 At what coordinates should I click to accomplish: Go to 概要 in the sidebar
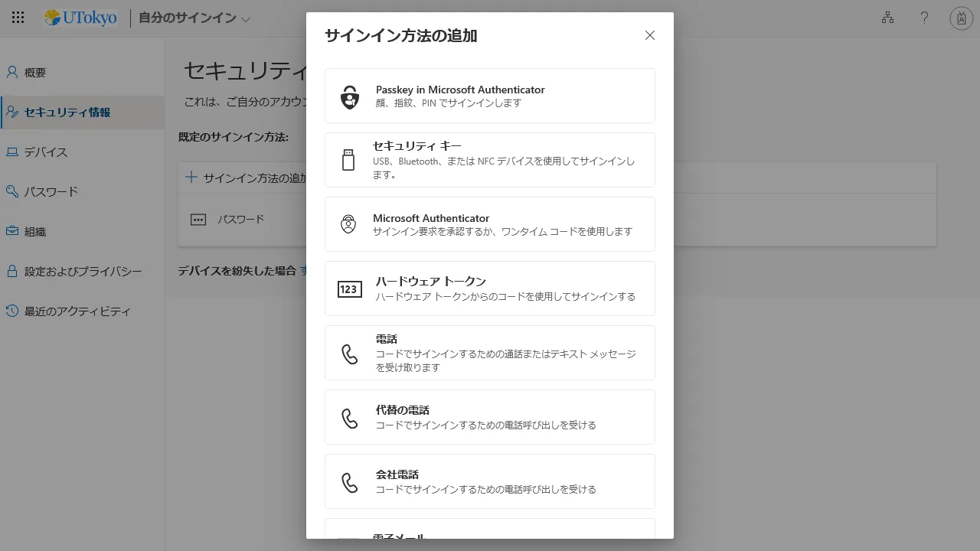point(35,73)
